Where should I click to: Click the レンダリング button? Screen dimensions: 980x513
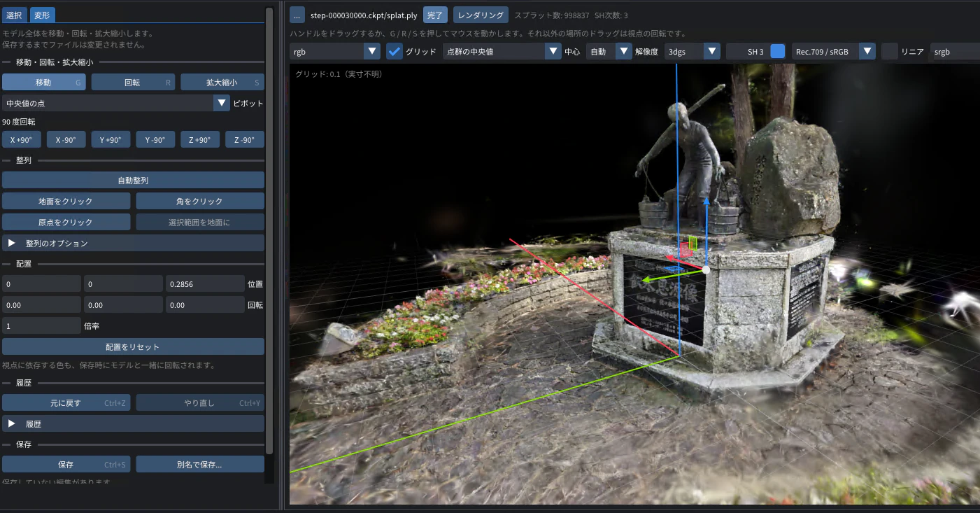point(481,15)
